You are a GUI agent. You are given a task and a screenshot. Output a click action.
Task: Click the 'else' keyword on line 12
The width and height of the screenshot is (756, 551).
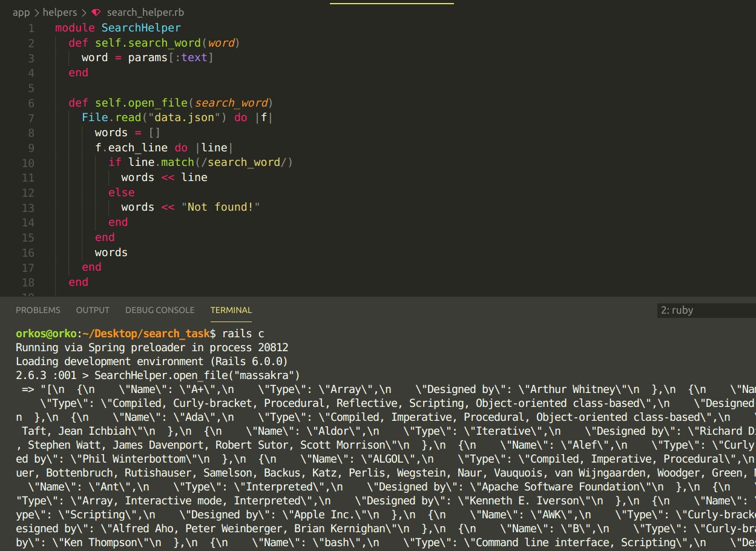(x=122, y=192)
